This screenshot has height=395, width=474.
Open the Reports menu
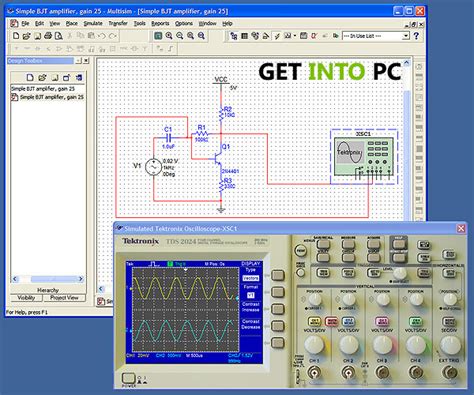160,23
